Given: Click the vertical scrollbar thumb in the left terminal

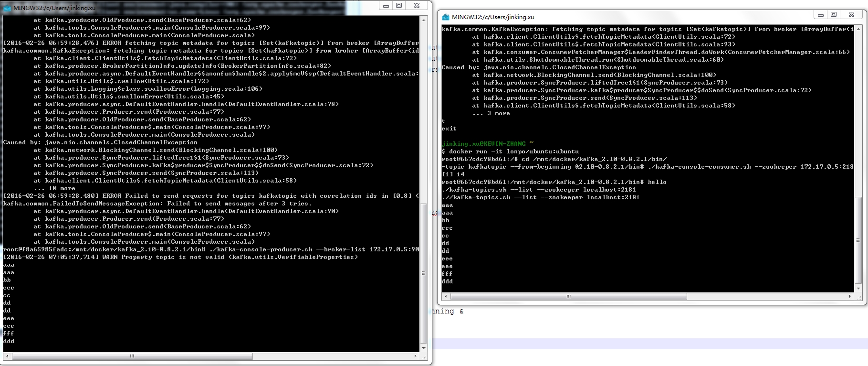Looking at the screenshot, I should (x=424, y=273).
